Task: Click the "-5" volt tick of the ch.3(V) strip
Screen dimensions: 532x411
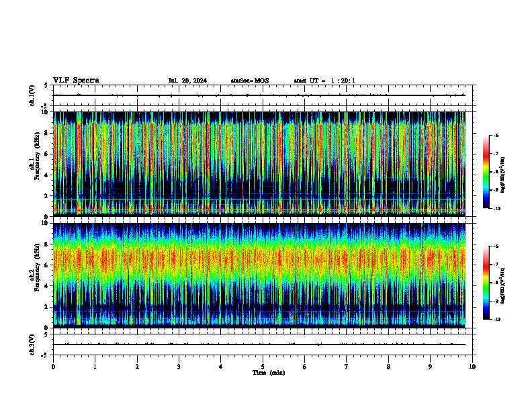Action: pyautogui.click(x=45, y=355)
